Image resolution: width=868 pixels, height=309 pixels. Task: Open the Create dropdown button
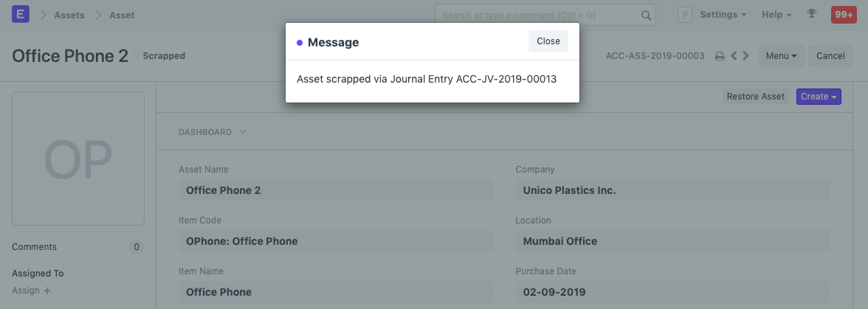[x=819, y=97]
